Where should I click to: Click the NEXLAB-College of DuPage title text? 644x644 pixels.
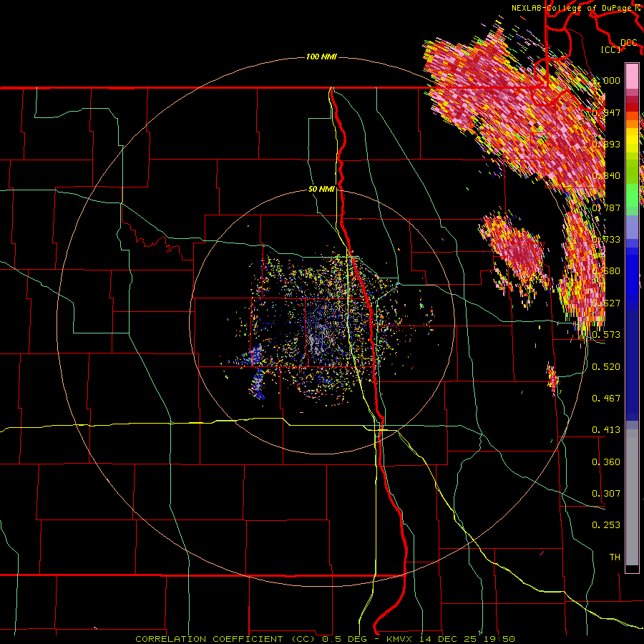(575, 8)
